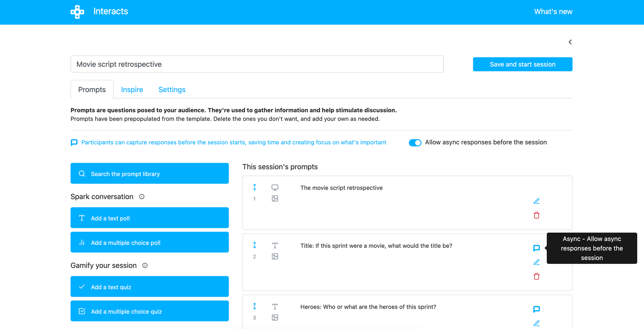Click the session title input field
Image resolution: width=644 pixels, height=329 pixels.
(x=257, y=64)
